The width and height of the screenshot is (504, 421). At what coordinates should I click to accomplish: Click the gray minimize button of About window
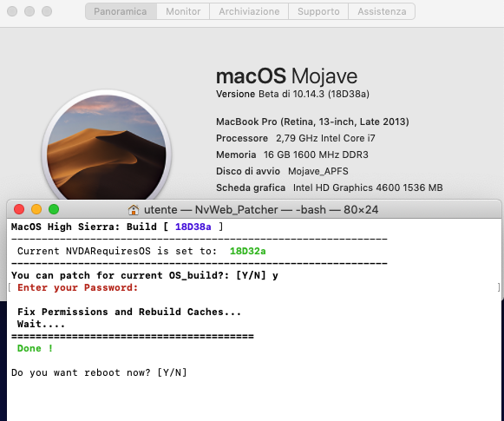tap(29, 11)
